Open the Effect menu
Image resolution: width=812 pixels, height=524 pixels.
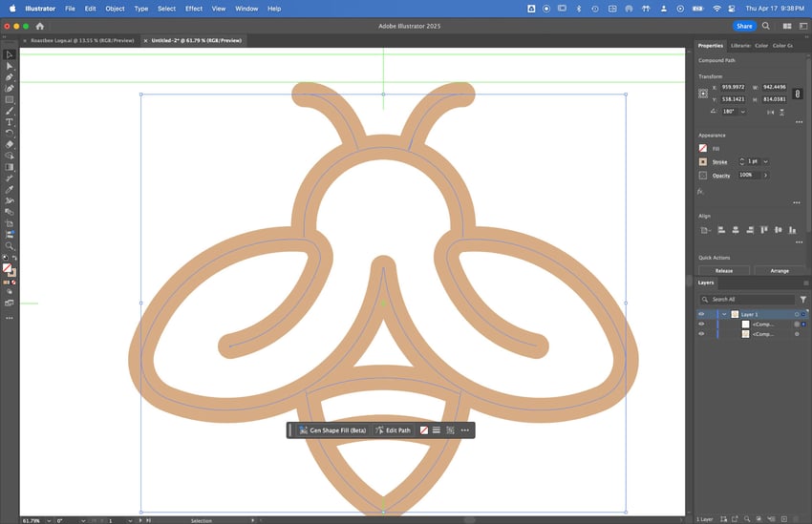pyautogui.click(x=194, y=9)
